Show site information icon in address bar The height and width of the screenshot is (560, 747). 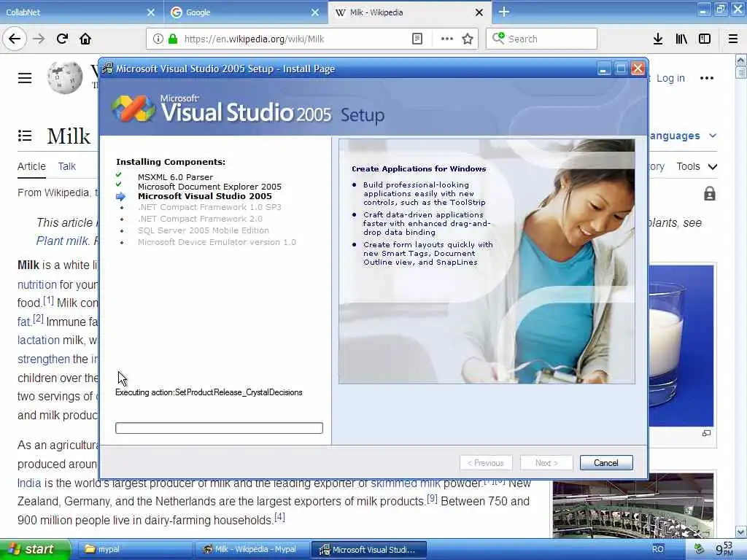point(158,39)
